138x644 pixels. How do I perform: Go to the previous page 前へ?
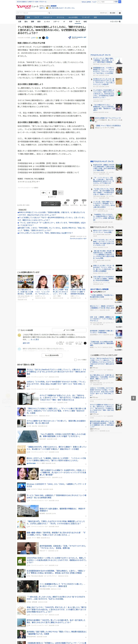43,193
